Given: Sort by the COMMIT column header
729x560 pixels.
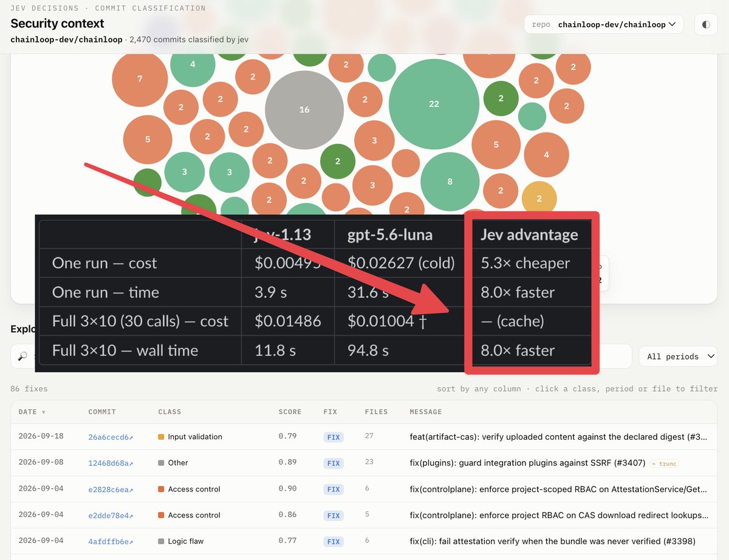Looking at the screenshot, I should coord(102,412).
